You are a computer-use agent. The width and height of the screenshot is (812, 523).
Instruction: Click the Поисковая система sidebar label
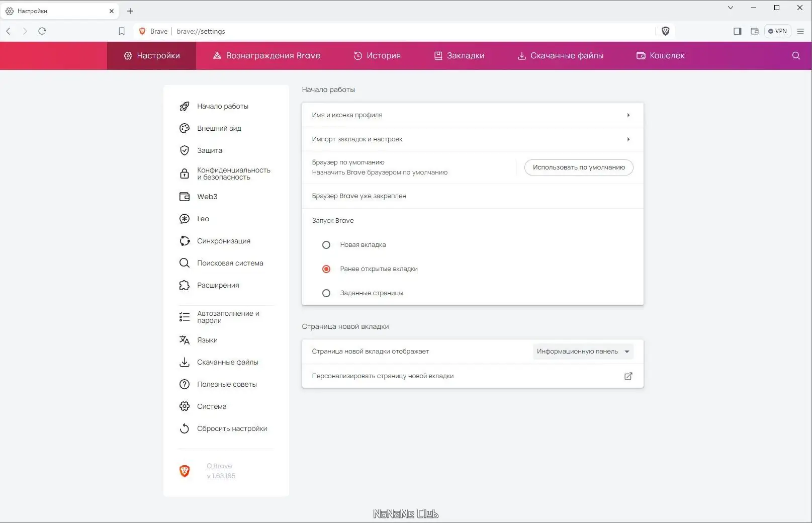pyautogui.click(x=230, y=263)
